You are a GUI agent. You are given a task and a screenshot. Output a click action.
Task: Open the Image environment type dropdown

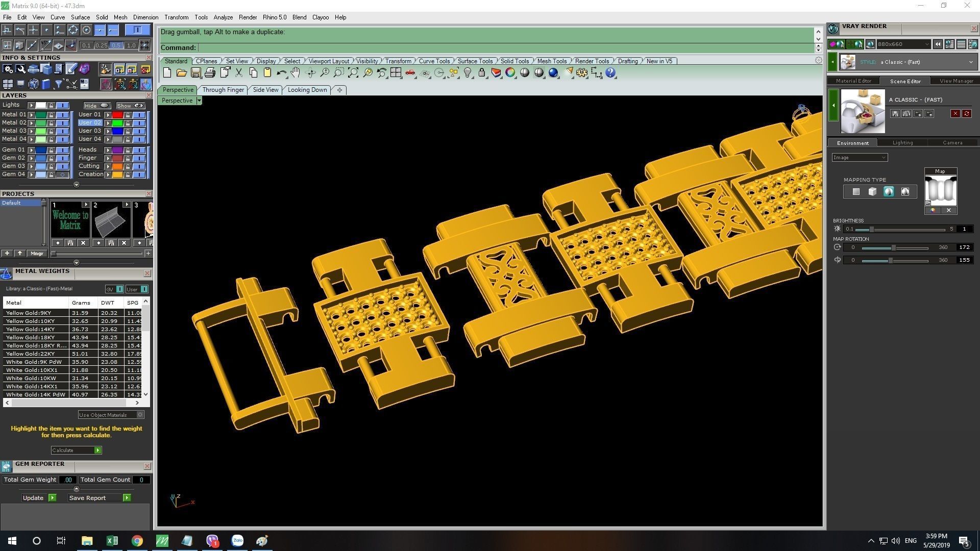(860, 158)
